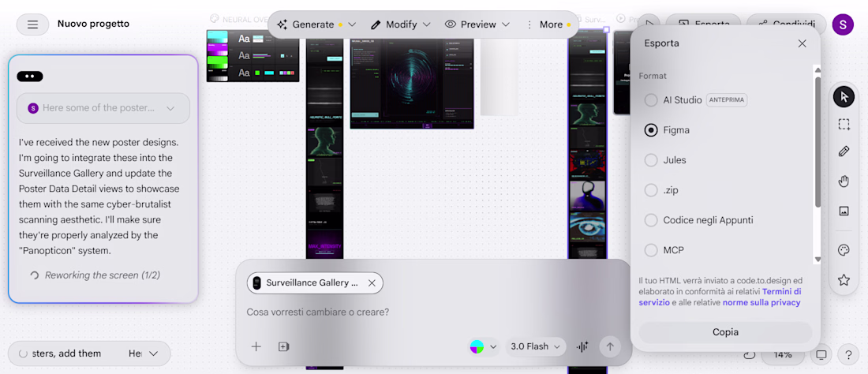
Task: Click the black dots badge in the chat card
Action: pyautogui.click(x=30, y=77)
